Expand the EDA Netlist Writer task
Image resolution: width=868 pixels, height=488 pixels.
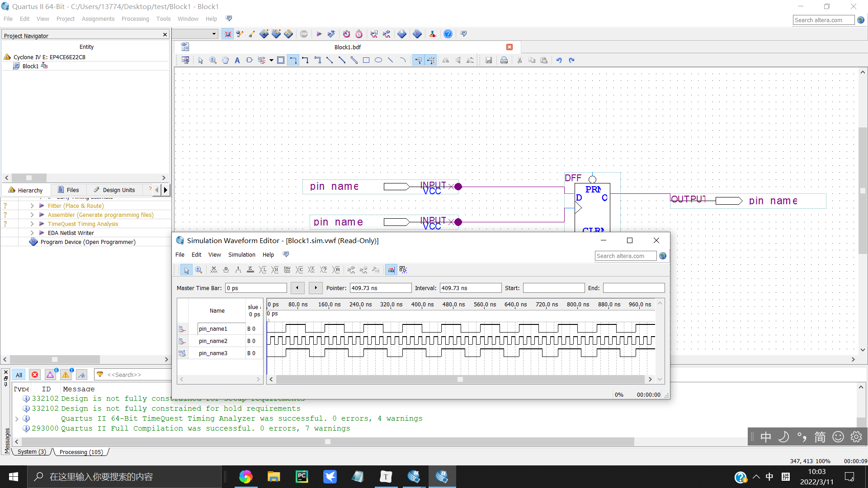pos(32,233)
